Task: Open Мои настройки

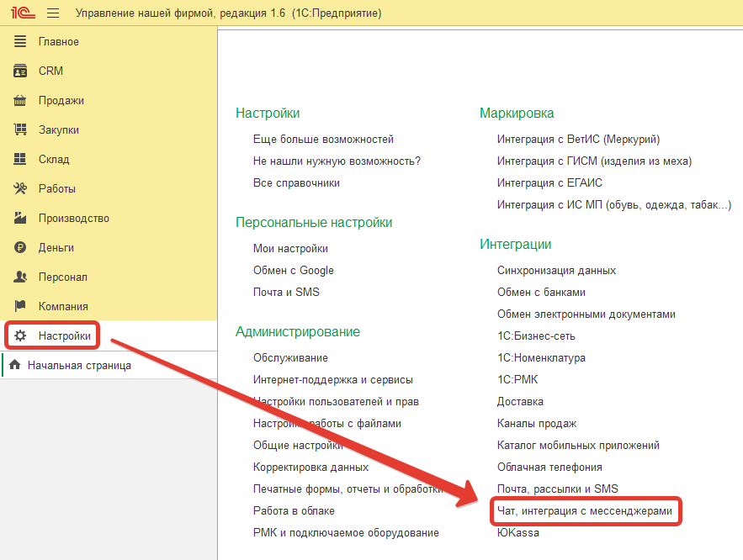Action: click(x=290, y=249)
